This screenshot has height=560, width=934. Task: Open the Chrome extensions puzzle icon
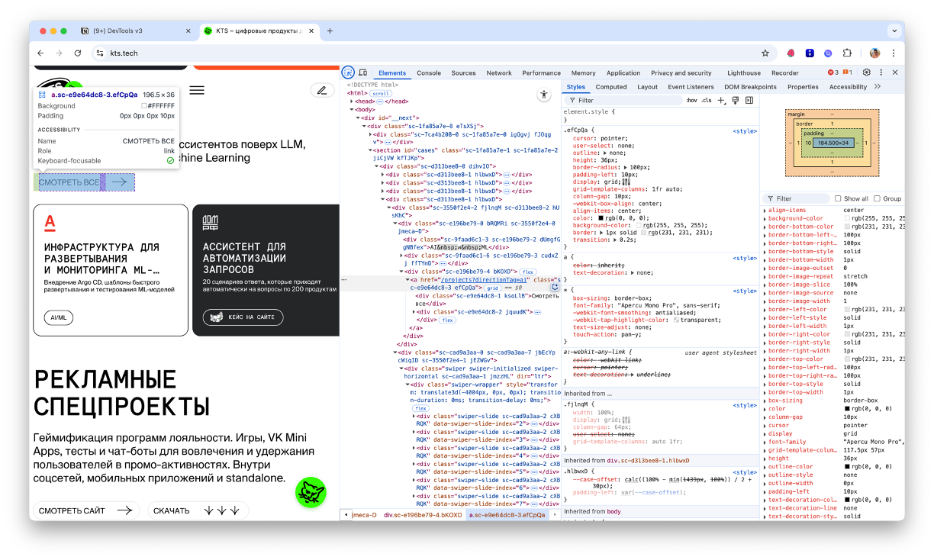(x=847, y=53)
